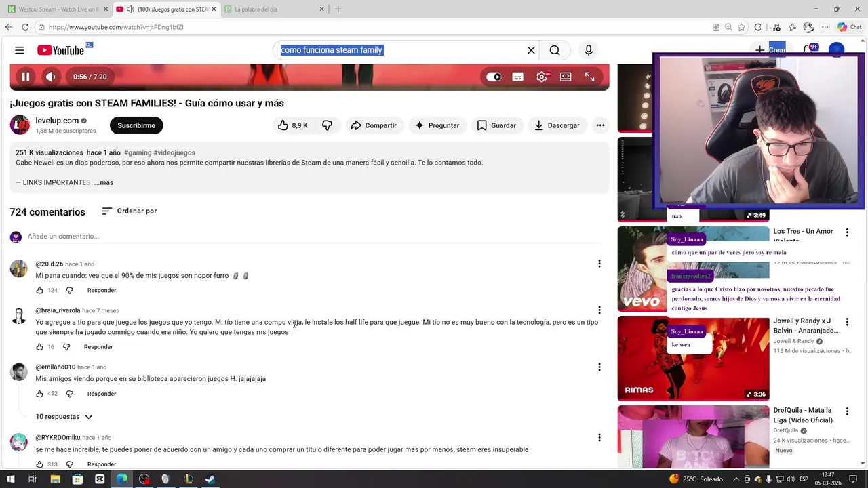
Task: Follow the #gaming hashtag
Action: [138, 152]
